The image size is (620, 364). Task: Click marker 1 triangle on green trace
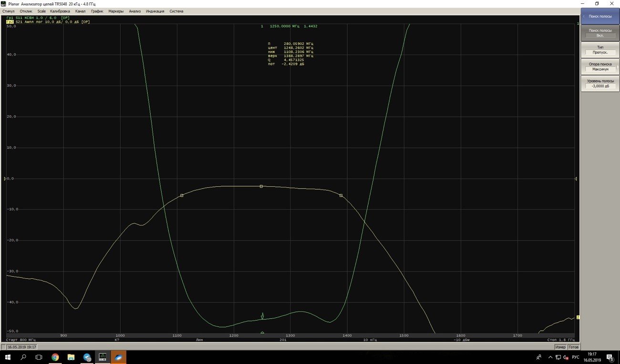pyautogui.click(x=262, y=316)
